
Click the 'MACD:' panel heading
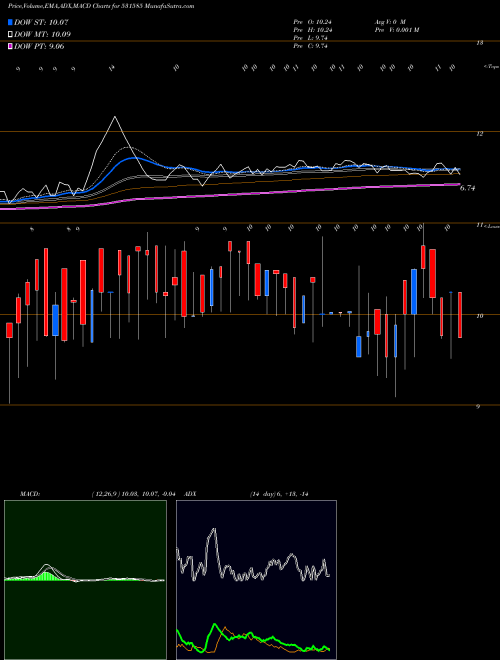[x=30, y=494]
